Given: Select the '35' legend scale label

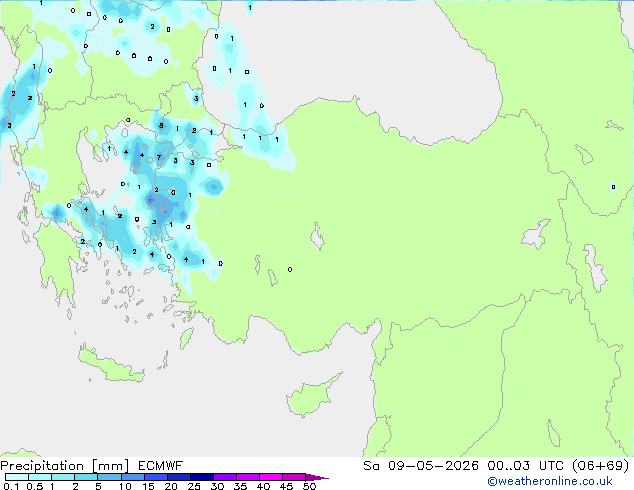Looking at the screenshot, I should (240, 486).
